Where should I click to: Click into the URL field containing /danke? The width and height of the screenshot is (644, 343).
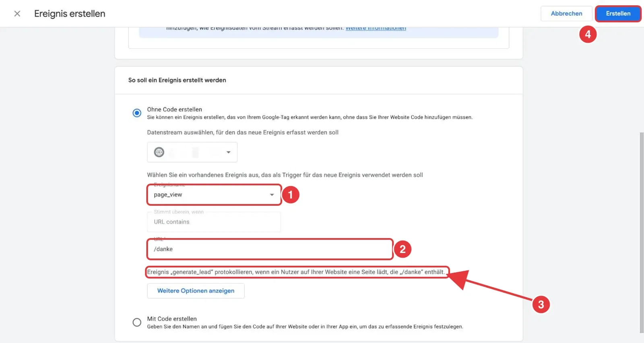[270, 249]
